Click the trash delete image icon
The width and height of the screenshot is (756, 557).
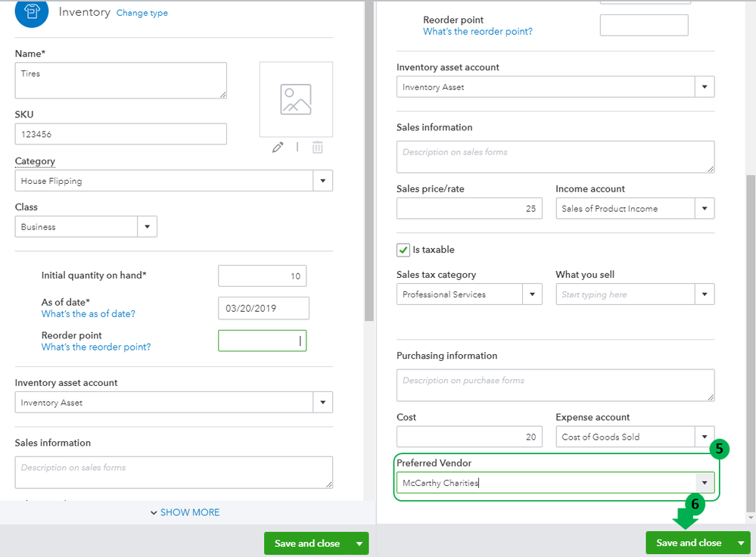318,148
